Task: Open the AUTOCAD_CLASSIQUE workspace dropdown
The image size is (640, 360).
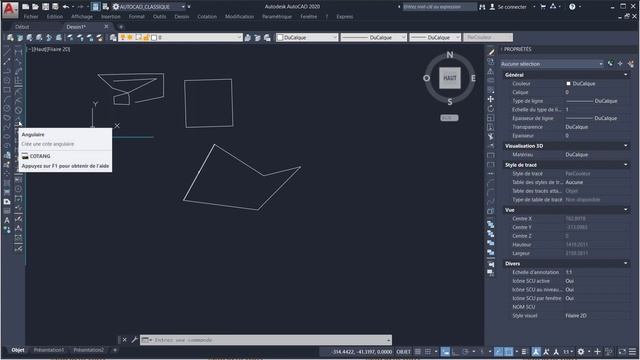Action: point(149,7)
